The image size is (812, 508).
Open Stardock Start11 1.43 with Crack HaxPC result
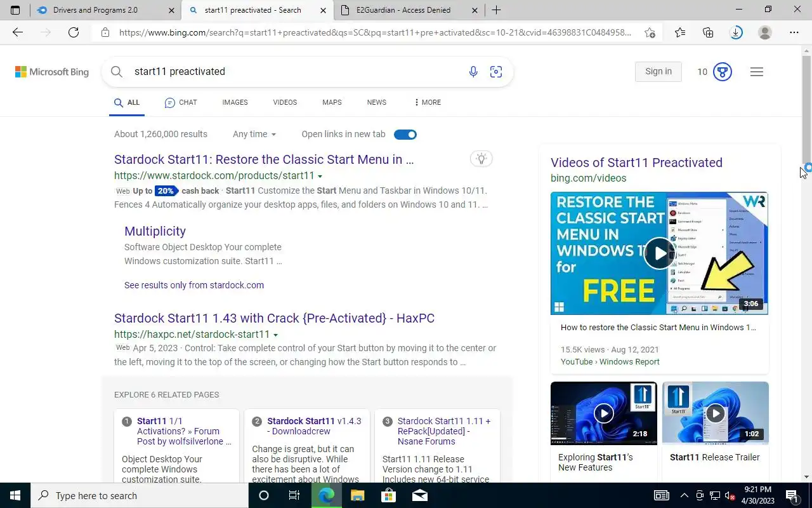pos(274,318)
